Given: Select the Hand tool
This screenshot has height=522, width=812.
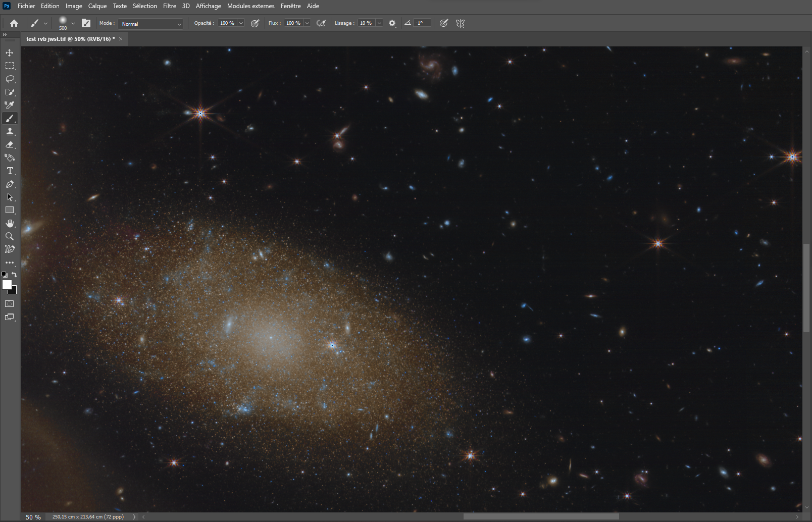Looking at the screenshot, I should [x=10, y=223].
